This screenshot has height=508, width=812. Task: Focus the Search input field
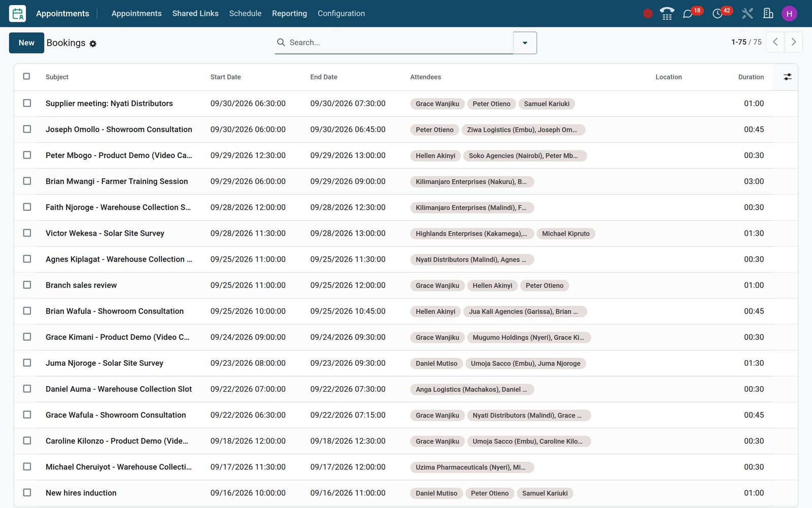[x=398, y=43]
